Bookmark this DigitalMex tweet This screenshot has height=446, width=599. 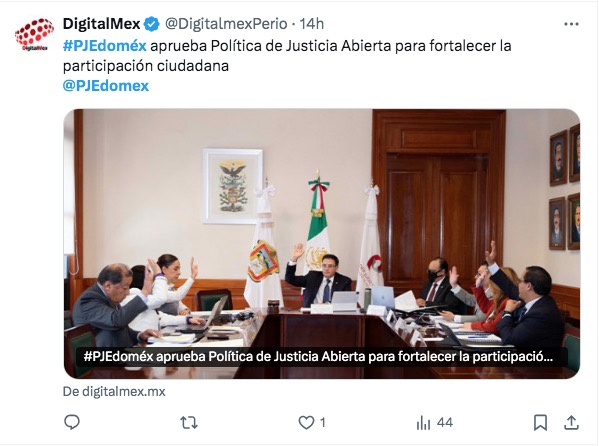click(540, 423)
